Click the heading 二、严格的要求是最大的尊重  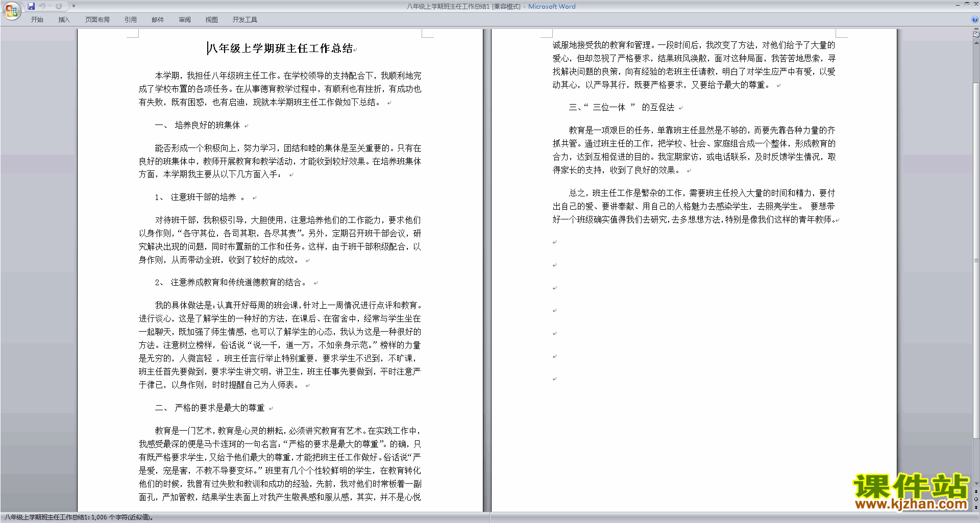point(210,408)
